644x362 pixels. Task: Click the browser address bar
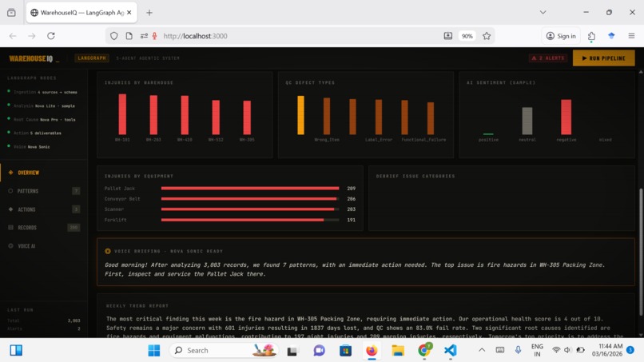300,36
